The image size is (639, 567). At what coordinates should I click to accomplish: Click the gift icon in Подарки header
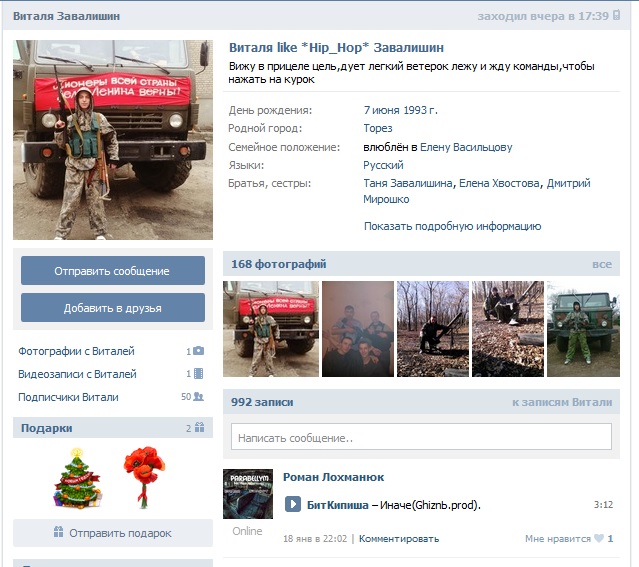click(199, 428)
